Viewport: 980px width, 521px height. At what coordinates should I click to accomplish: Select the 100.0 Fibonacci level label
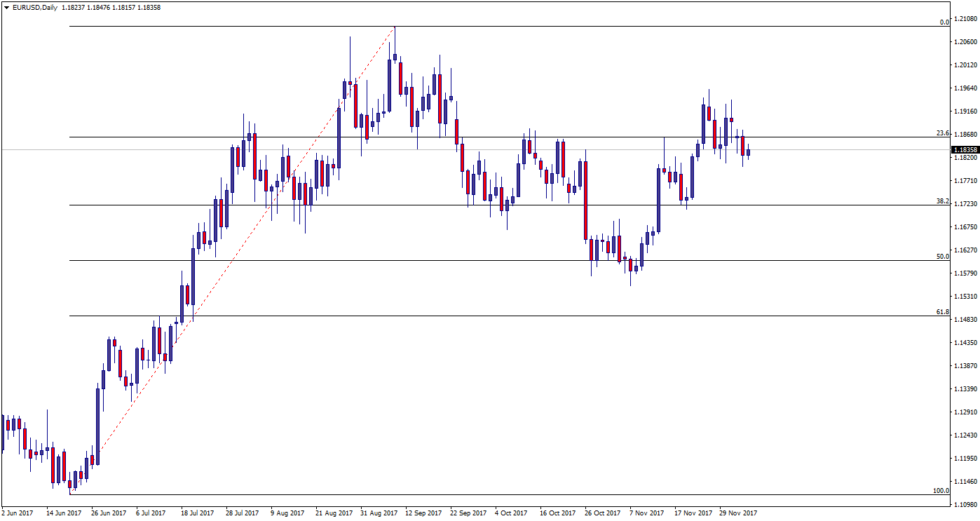click(941, 491)
